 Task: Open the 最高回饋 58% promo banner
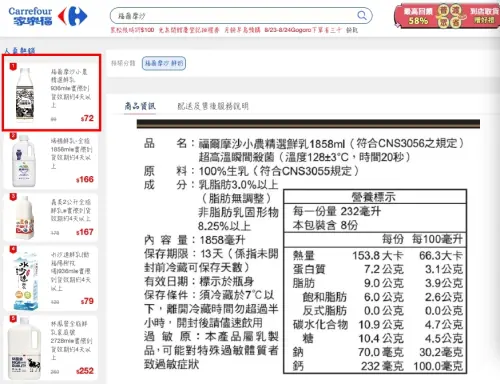(x=446, y=16)
